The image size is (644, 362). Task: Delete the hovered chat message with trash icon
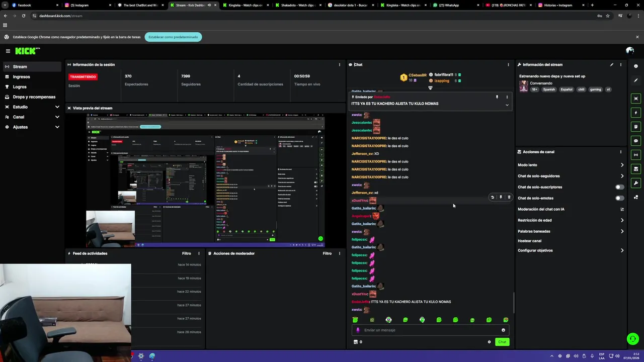pyautogui.click(x=509, y=198)
